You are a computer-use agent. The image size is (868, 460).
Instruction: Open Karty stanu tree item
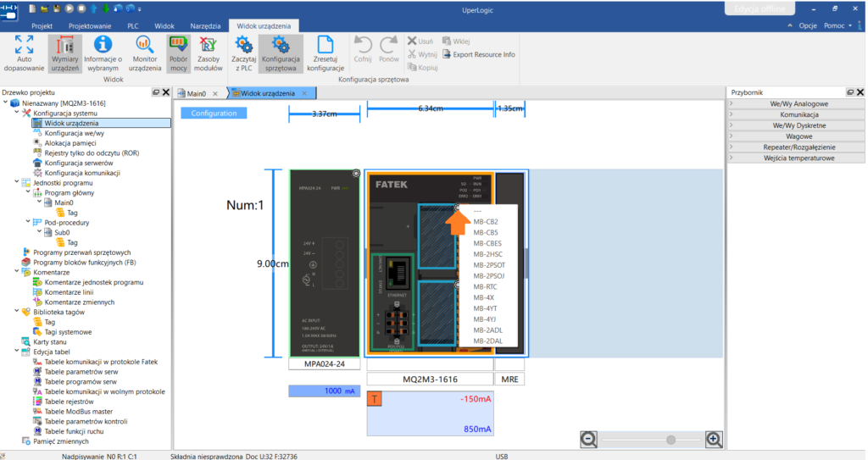pyautogui.click(x=49, y=342)
